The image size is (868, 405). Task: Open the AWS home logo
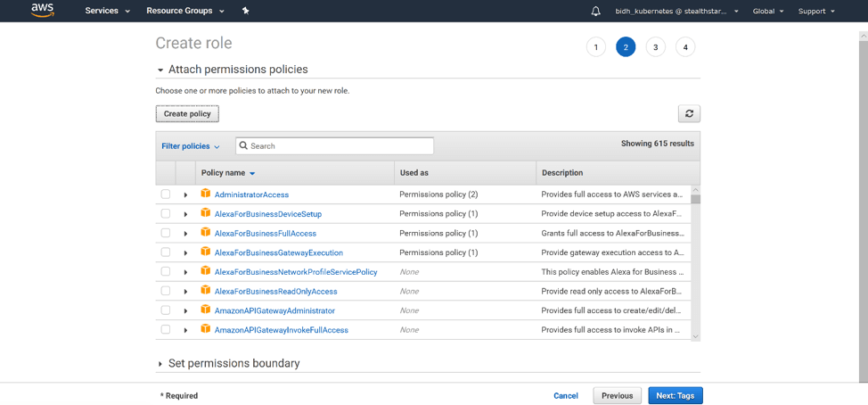(x=43, y=10)
